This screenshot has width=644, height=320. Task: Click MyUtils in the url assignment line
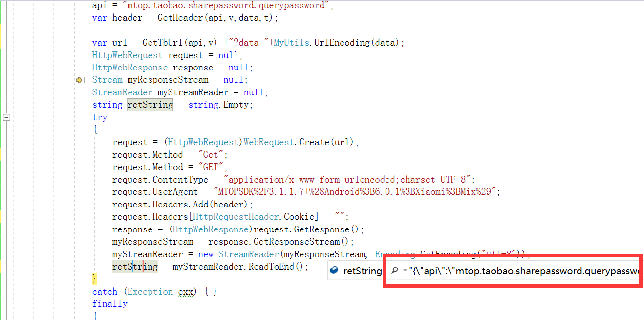click(292, 43)
